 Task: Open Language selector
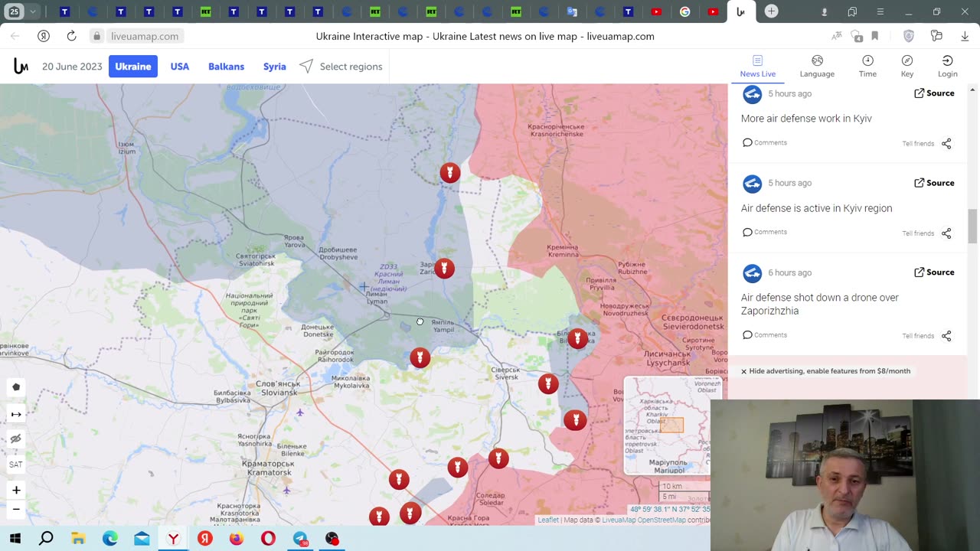click(817, 67)
